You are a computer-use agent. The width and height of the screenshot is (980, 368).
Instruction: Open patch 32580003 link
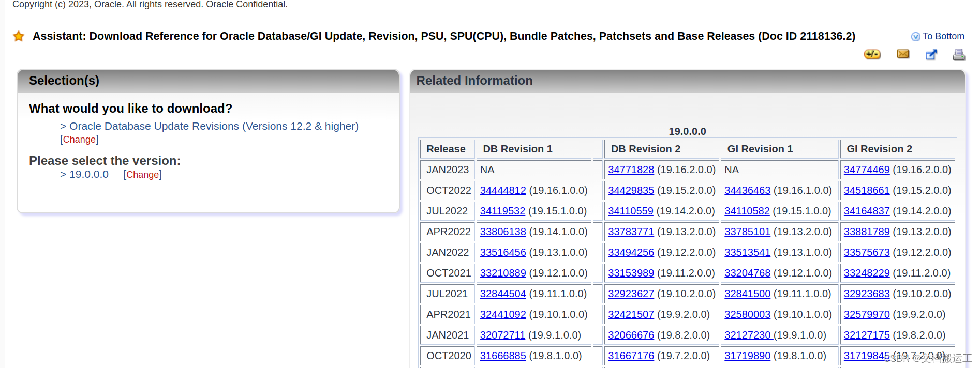(747, 314)
